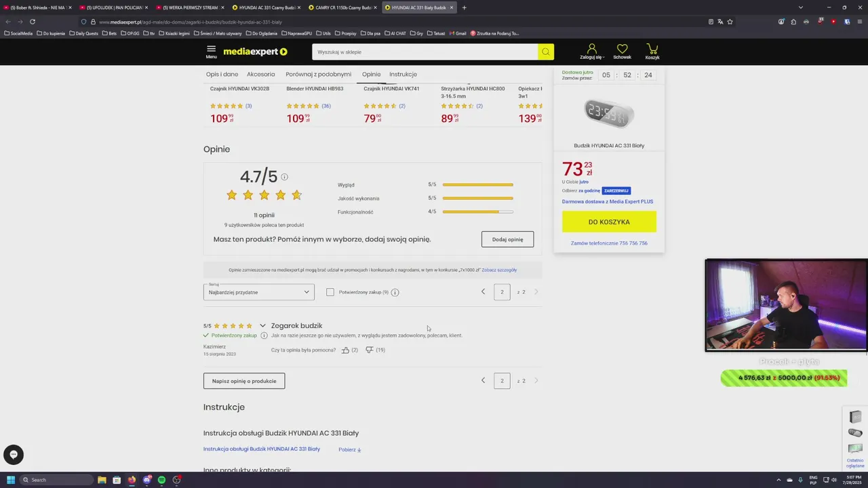Screen dimensions: 868x488
Task: Click Napisz opinię o produkcie button
Action: [x=244, y=381]
